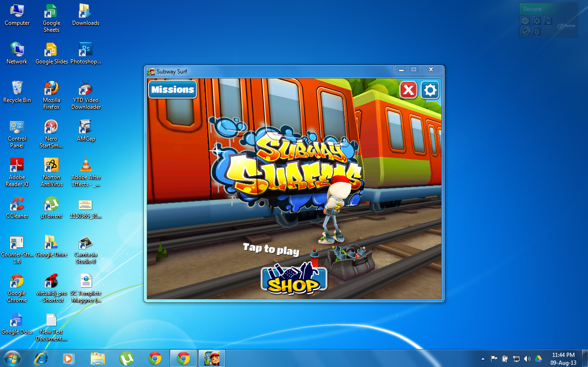Open µTorrent from the taskbar
The height and width of the screenshot is (367, 588).
126,358
